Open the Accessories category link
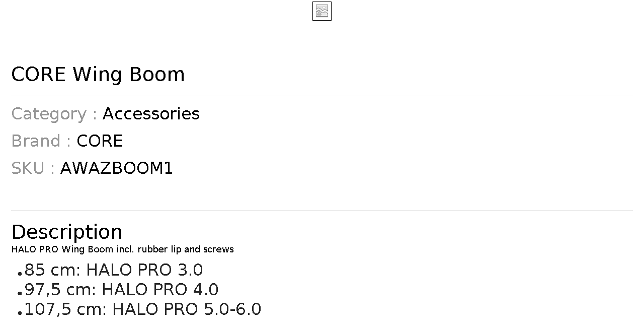 [151, 114]
